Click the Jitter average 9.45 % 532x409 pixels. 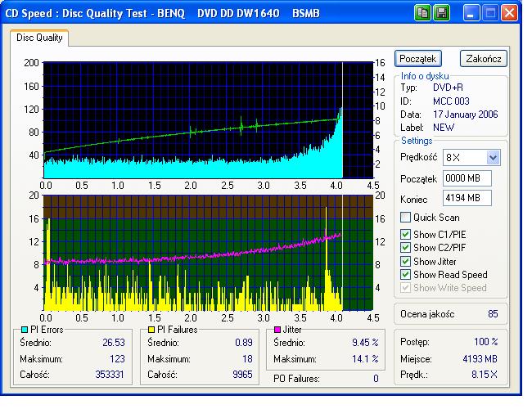[365, 343]
